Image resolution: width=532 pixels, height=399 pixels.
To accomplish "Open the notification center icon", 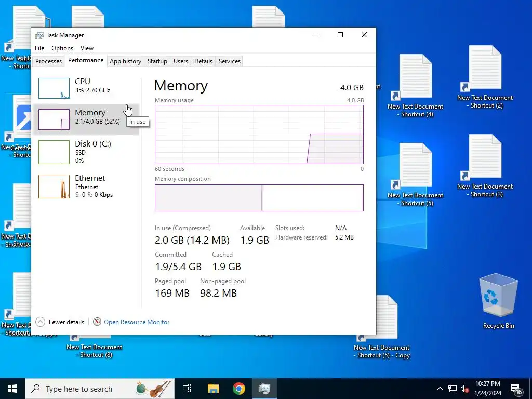I will click(516, 389).
